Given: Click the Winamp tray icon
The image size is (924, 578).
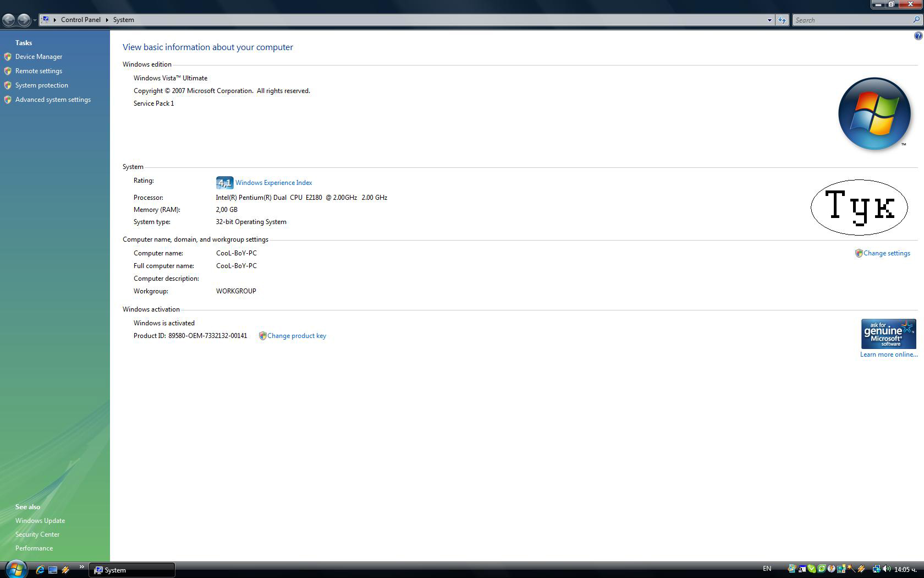Looking at the screenshot, I should [x=861, y=569].
